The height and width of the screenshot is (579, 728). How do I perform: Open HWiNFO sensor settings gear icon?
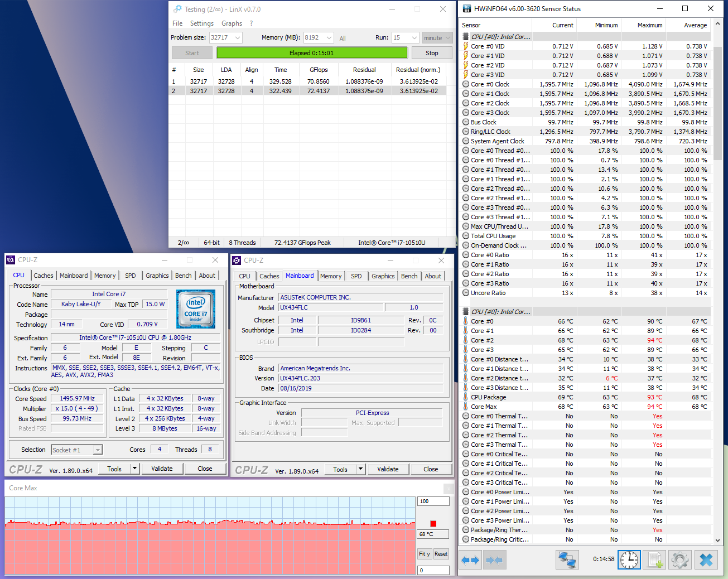[680, 560]
